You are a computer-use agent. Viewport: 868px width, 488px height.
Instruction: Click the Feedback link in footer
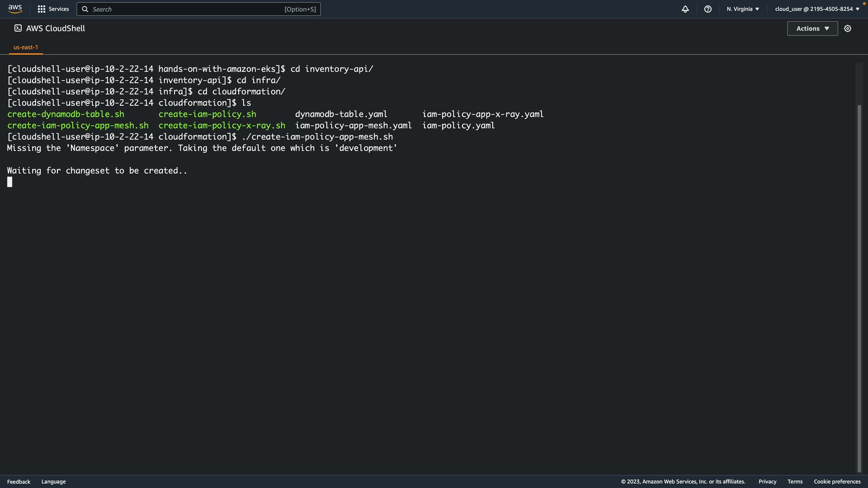pos(19,482)
